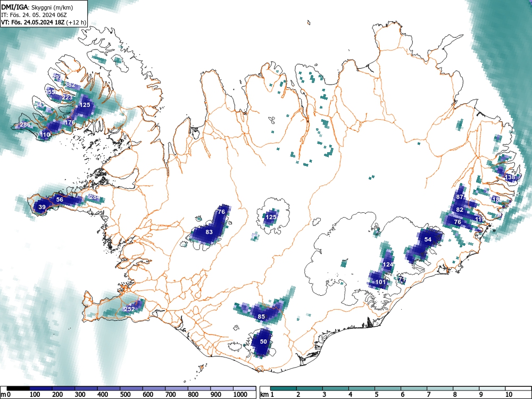Screen dimensions: 532x399
Task: Click the dark blue swatch between 100 and 200
Action: click(41, 388)
